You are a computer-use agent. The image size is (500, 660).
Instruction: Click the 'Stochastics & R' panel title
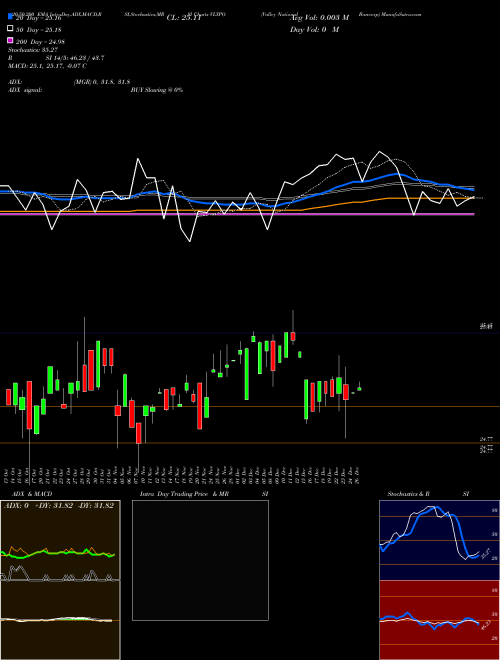pyautogui.click(x=408, y=494)
